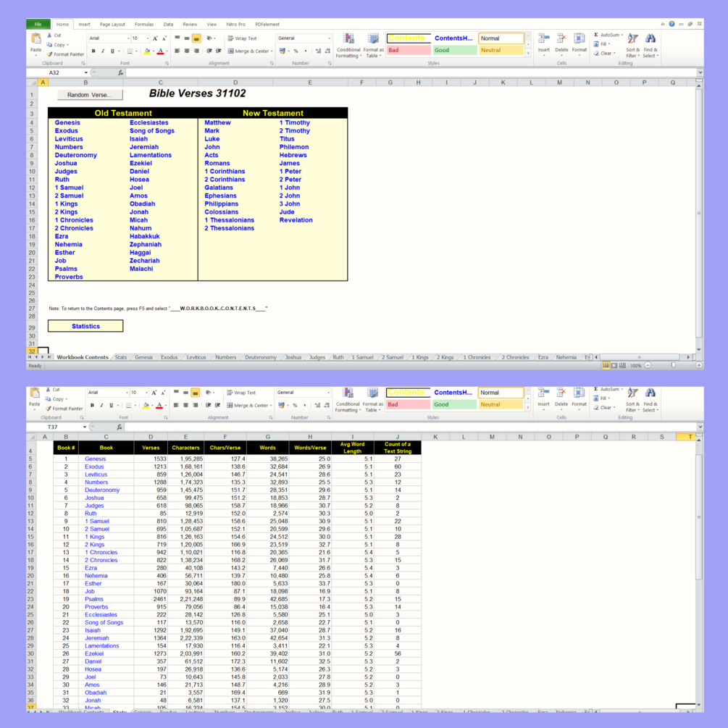The image size is (728, 728).
Task: Open the Page Layout ribbon tab
Action: pos(112,24)
